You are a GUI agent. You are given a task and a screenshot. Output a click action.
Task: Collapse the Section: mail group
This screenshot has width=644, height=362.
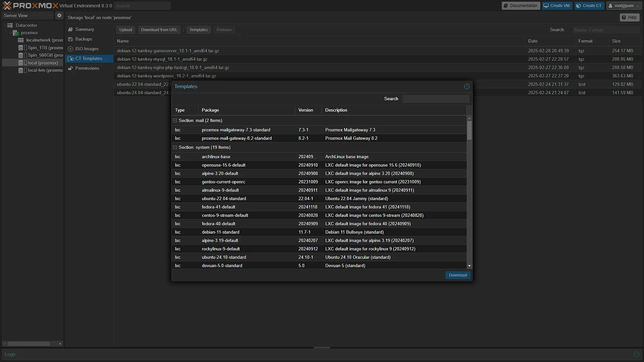click(x=175, y=120)
